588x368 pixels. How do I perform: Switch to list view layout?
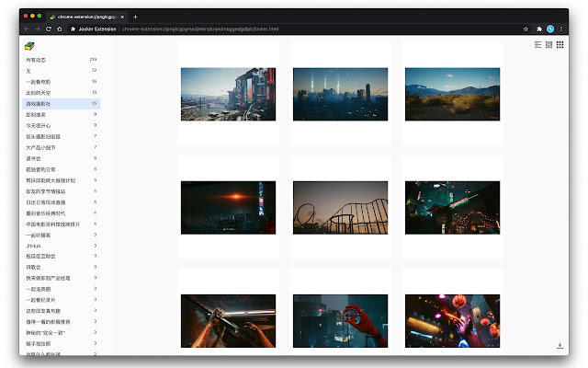537,45
